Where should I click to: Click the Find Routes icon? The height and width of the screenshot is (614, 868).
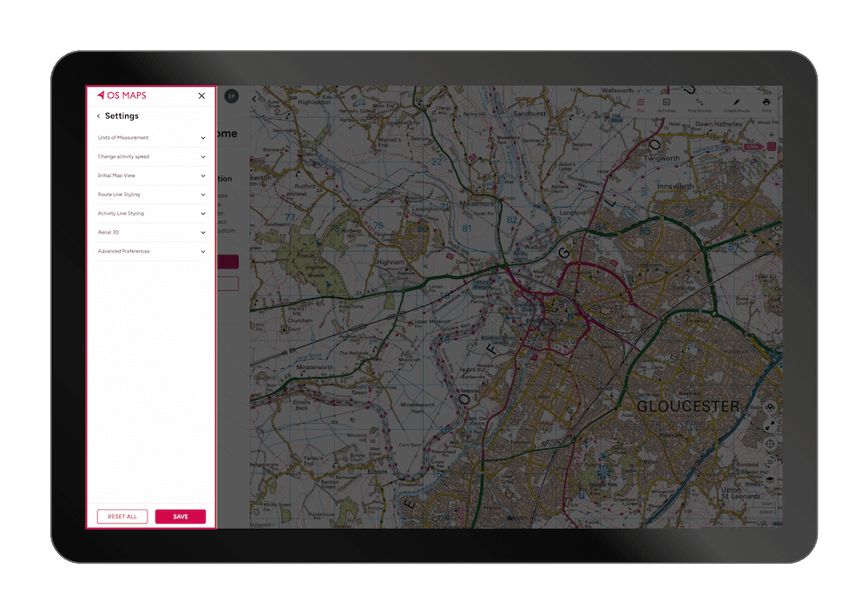click(700, 102)
